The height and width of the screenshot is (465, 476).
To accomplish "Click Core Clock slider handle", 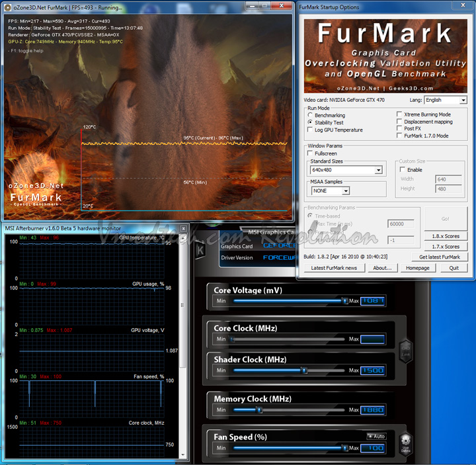I will point(232,339).
